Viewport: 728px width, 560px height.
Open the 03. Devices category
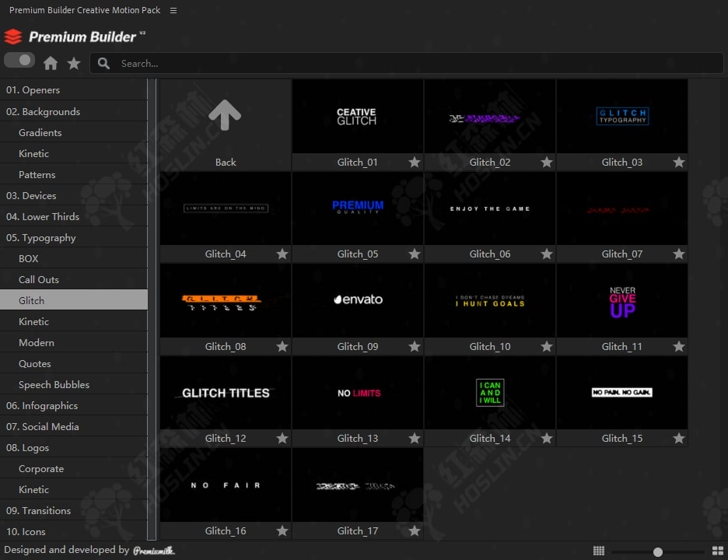click(x=74, y=195)
